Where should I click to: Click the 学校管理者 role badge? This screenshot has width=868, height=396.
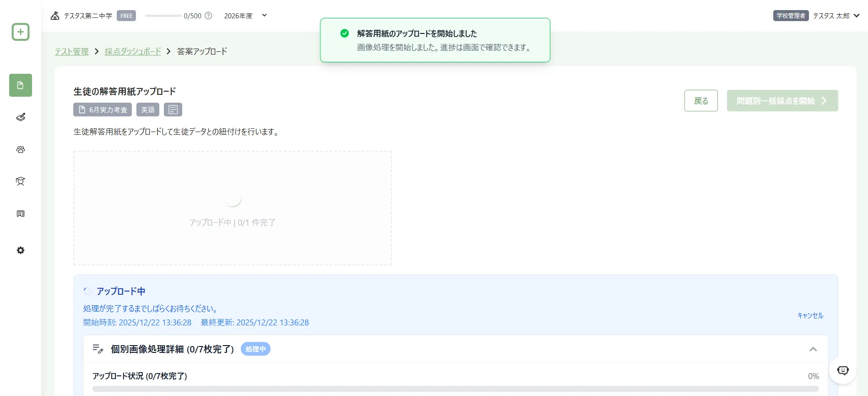tap(791, 16)
